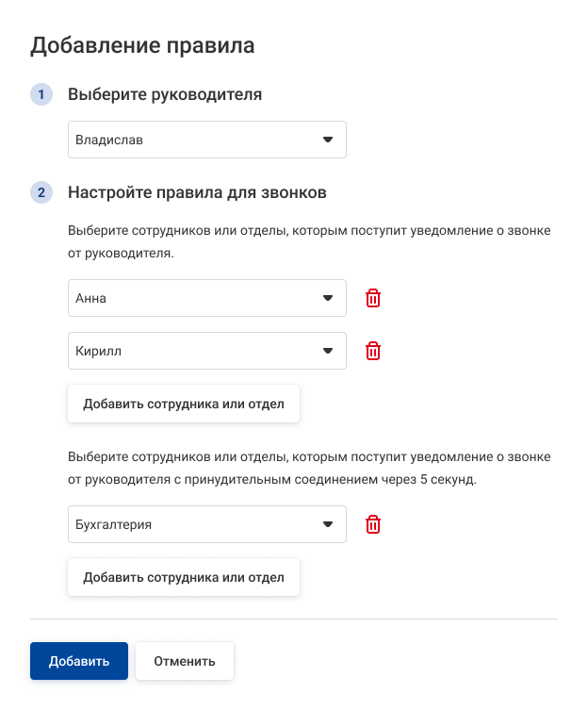Click the caret arrow beside Бухгалтерия
Image resolution: width=588 pixels, height=710 pixels.
point(328,524)
